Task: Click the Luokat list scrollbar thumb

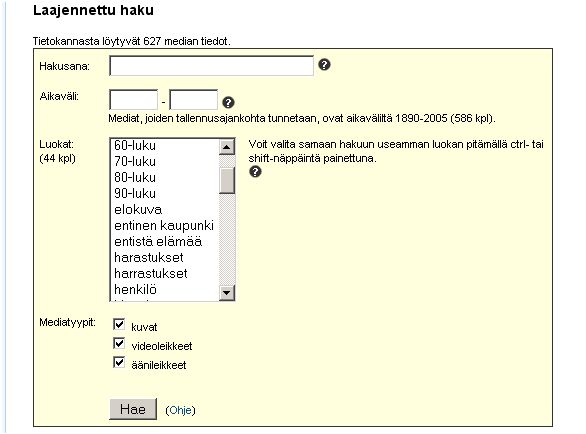Action: click(x=226, y=181)
